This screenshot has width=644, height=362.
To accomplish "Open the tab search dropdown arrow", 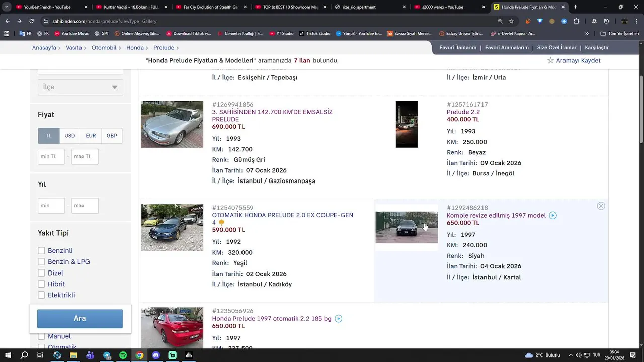I will point(7,7).
